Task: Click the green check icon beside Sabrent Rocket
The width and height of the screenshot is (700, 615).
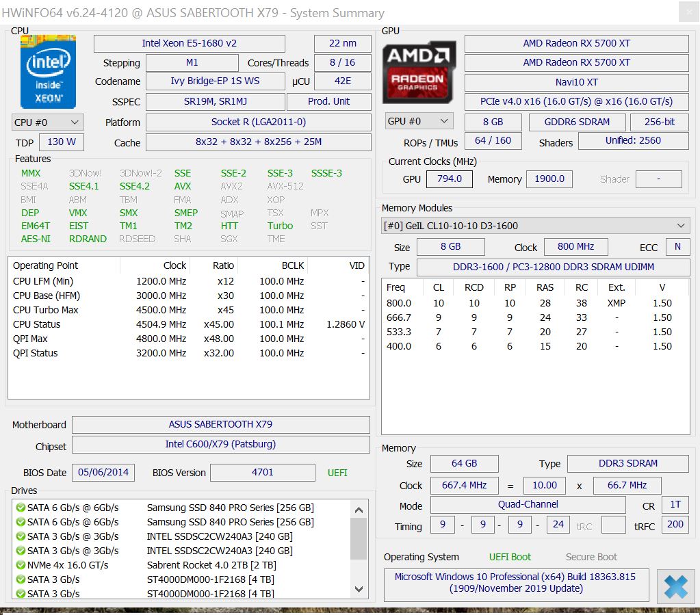Action: tap(21, 565)
